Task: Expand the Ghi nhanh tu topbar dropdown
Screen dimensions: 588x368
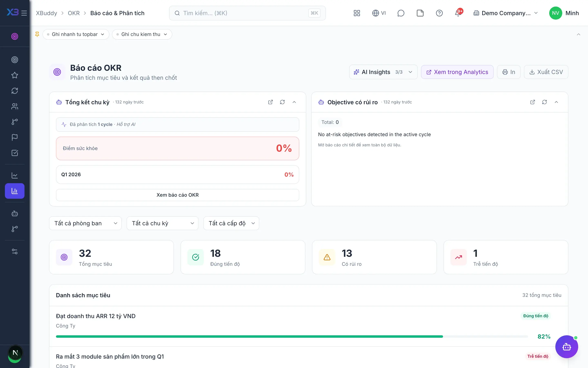Action: (76, 34)
